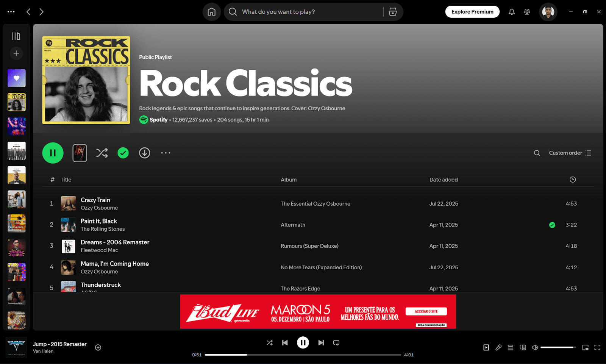Click the create playlist plus button
Viewport: 606px width, 364px height.
click(16, 53)
